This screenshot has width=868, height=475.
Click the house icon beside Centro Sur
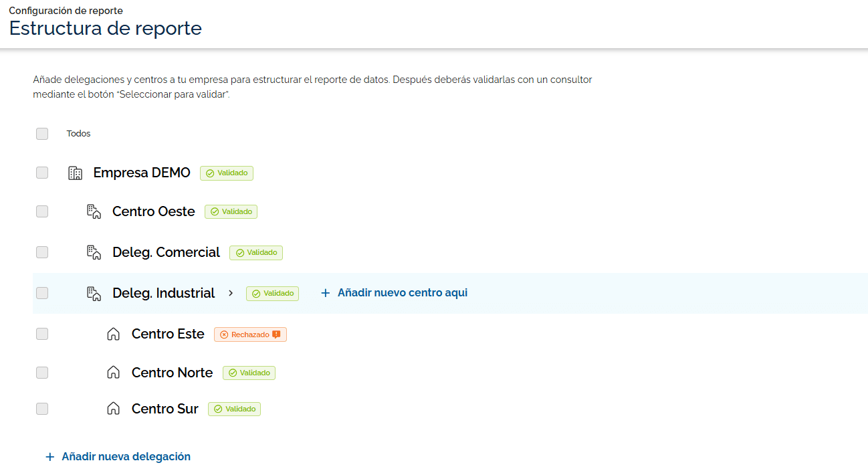point(114,409)
